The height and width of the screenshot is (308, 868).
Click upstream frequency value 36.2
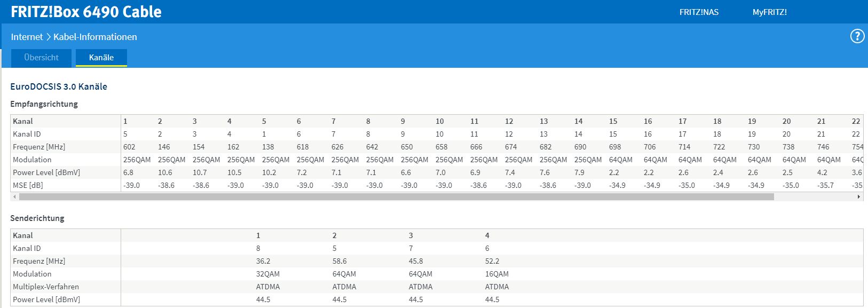point(263,261)
